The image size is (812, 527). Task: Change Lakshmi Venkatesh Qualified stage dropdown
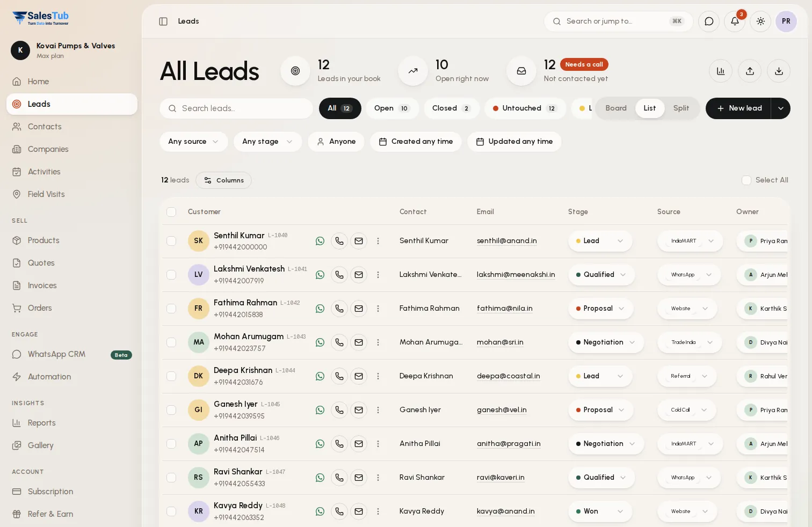601,275
